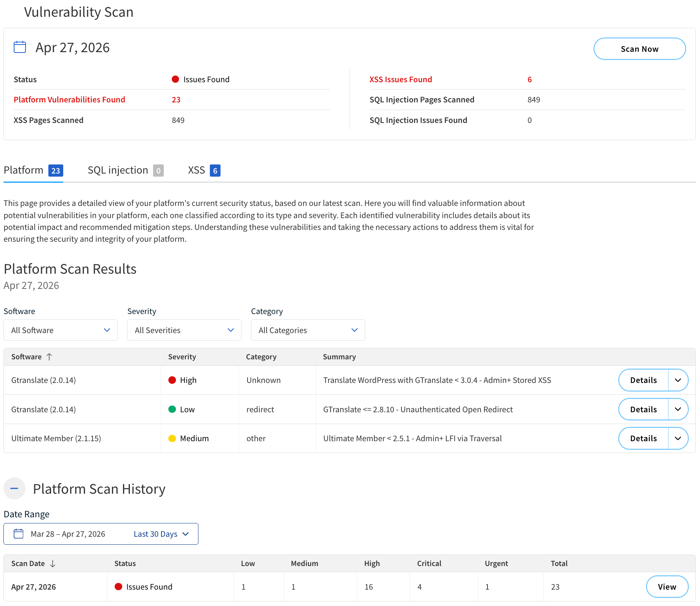Viewport: 700px width, 606px height.
Task: Open the Last 30 Days range dropdown
Action: point(161,534)
